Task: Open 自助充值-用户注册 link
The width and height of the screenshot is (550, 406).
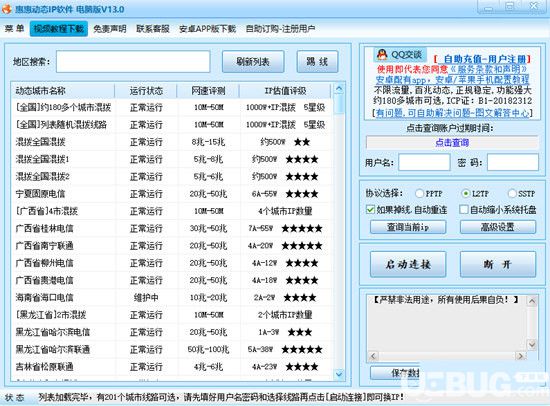Action: 482,58
